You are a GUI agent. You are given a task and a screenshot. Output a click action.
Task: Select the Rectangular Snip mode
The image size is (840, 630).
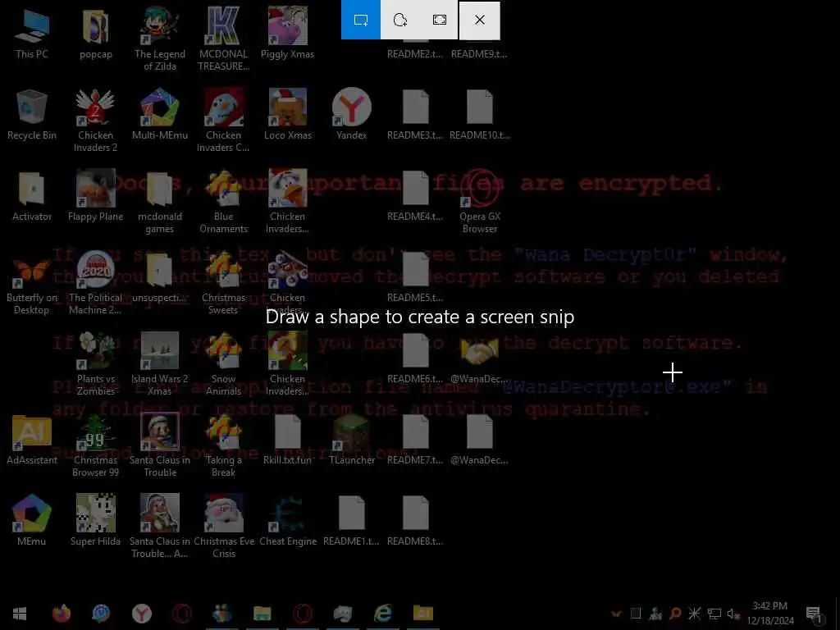coord(361,20)
